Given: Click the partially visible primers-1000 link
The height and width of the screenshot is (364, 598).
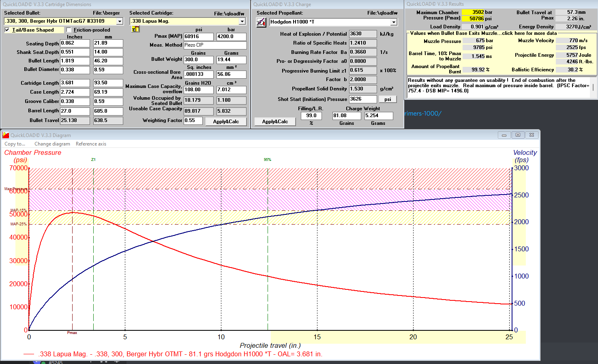Looking at the screenshot, I should 422,113.
